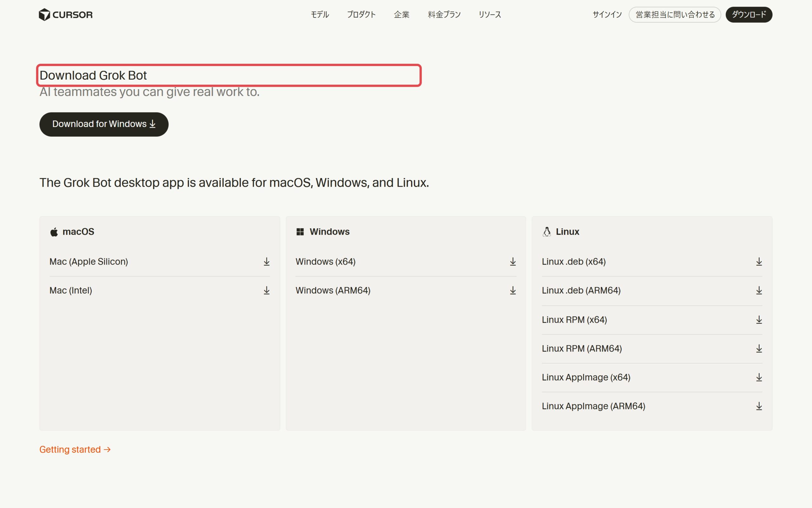
Task: Open the Getting started link
Action: click(75, 450)
